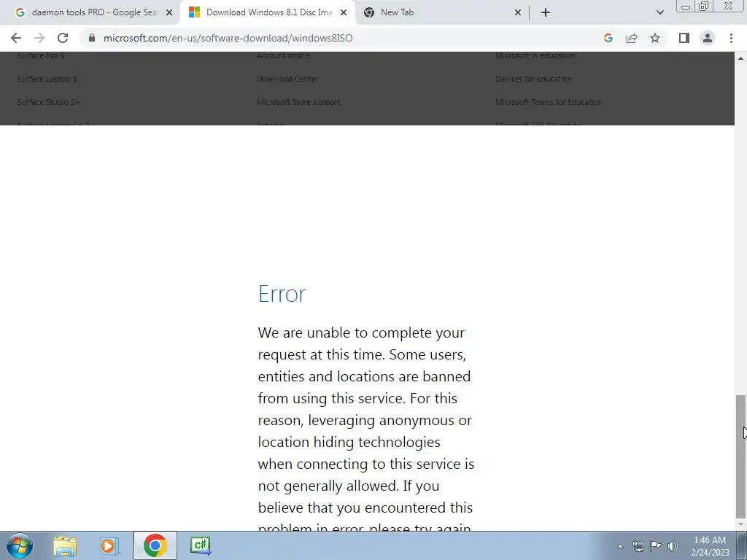This screenshot has width=747, height=560.
Task: Open Windows Explorer from taskbar
Action: pos(65,545)
